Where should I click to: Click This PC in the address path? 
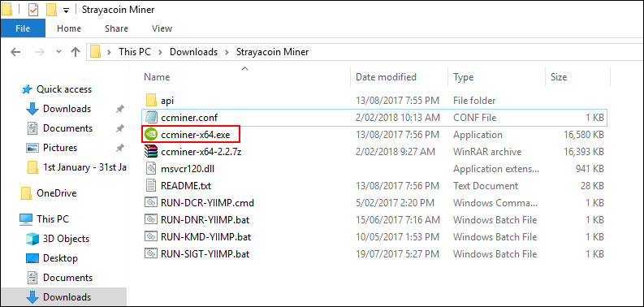pyautogui.click(x=135, y=52)
